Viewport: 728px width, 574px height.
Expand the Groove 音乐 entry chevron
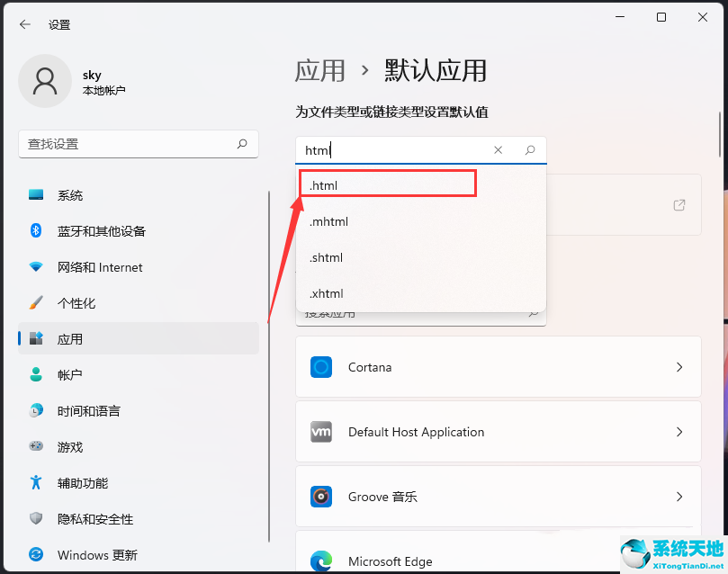(x=680, y=496)
